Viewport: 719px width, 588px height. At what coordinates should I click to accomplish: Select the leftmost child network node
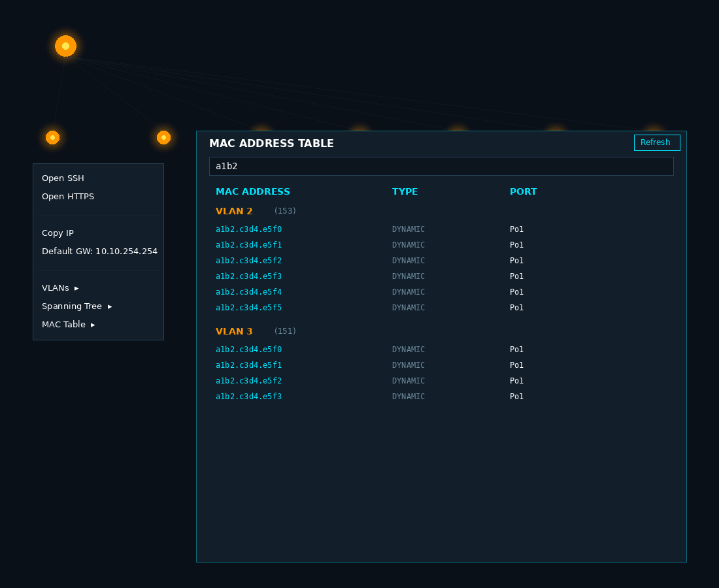point(53,138)
